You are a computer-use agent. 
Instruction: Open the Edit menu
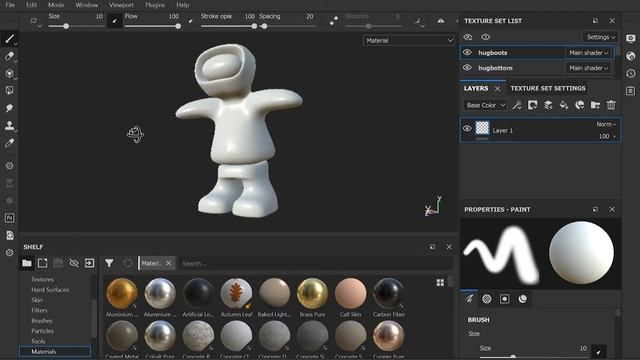coord(31,5)
